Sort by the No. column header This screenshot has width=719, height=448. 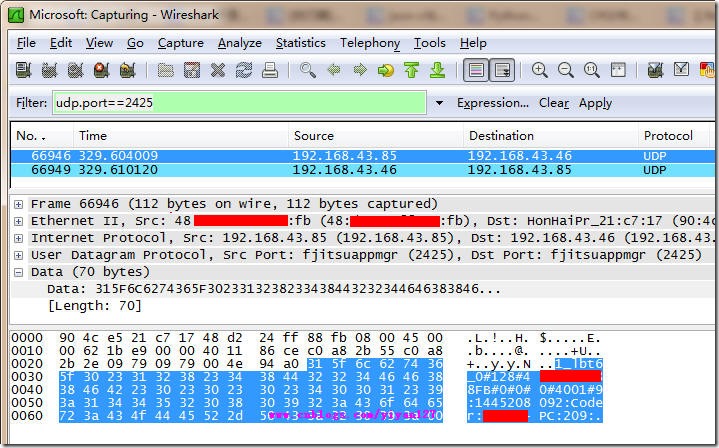pos(42,136)
